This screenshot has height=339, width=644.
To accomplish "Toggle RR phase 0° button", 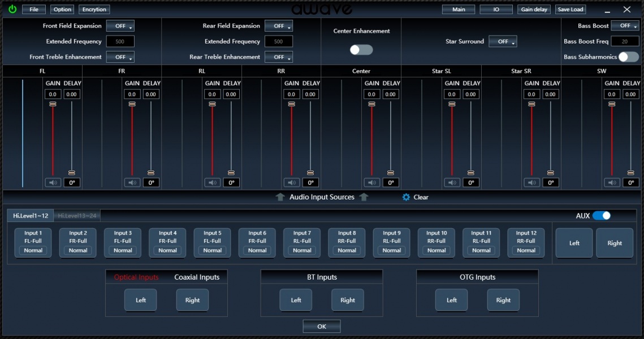I will 310,182.
